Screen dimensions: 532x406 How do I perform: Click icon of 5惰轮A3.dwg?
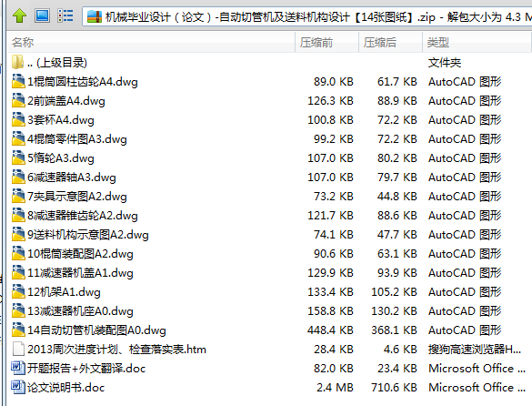click(x=18, y=157)
